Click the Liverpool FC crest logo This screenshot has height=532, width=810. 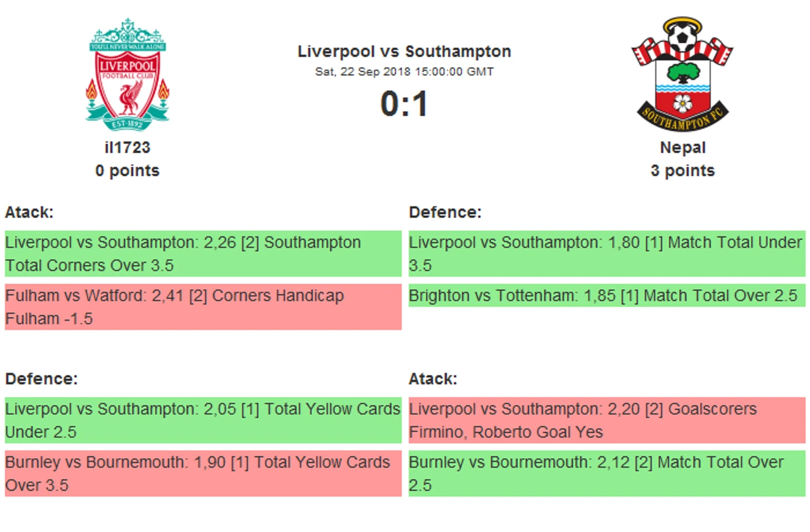[x=128, y=74]
